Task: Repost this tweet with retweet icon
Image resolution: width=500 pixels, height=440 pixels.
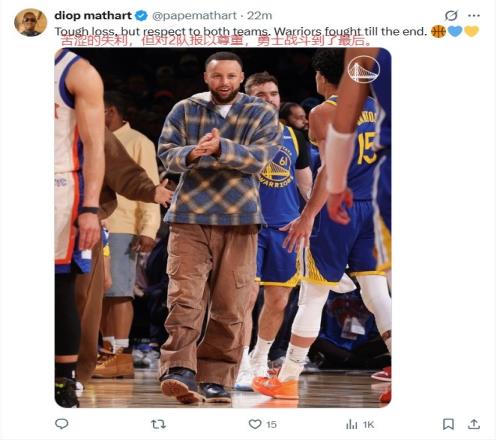Action: (x=158, y=424)
